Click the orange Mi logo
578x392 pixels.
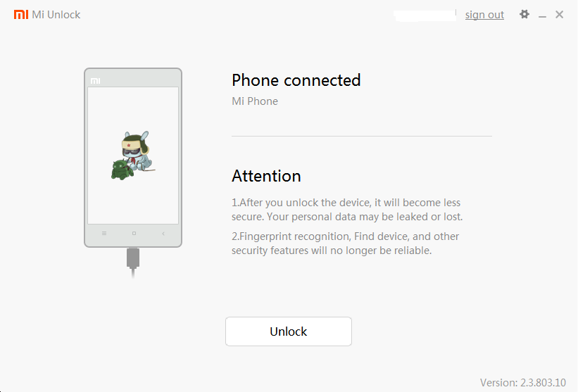coord(21,14)
